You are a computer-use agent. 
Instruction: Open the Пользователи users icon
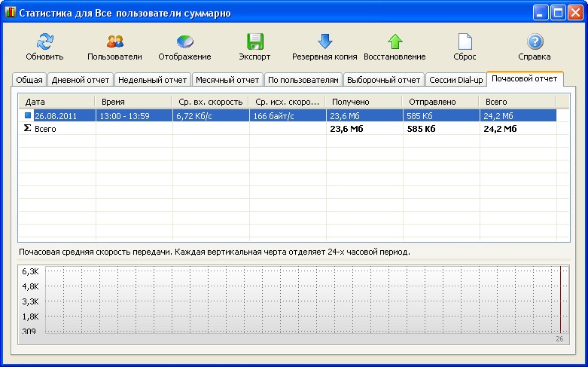[114, 41]
